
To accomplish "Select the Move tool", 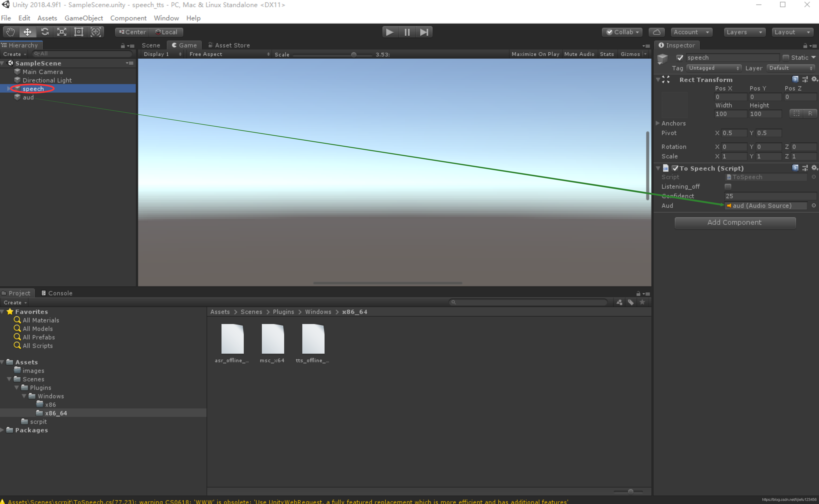I will click(x=27, y=32).
